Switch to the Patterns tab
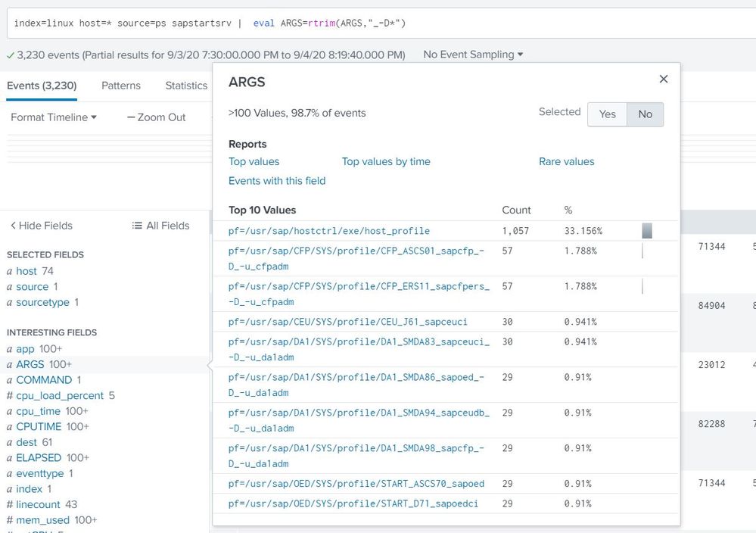The image size is (756, 533). (x=121, y=86)
